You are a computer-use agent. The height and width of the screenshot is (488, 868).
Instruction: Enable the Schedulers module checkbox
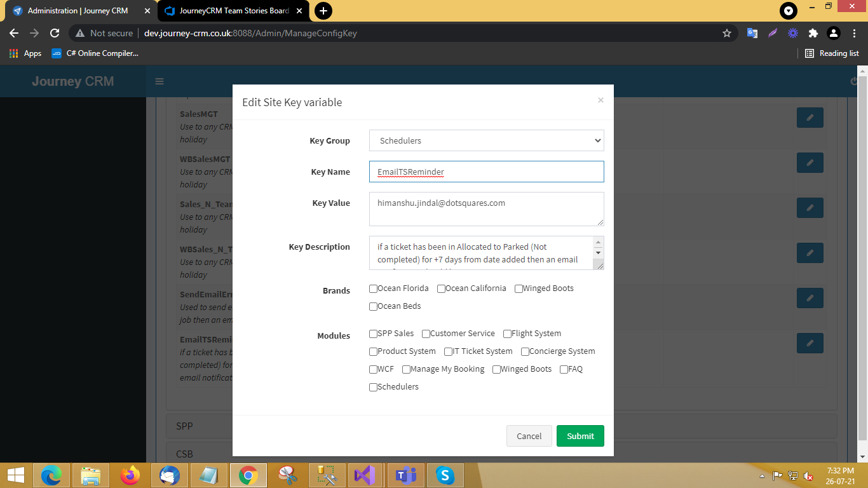click(374, 387)
